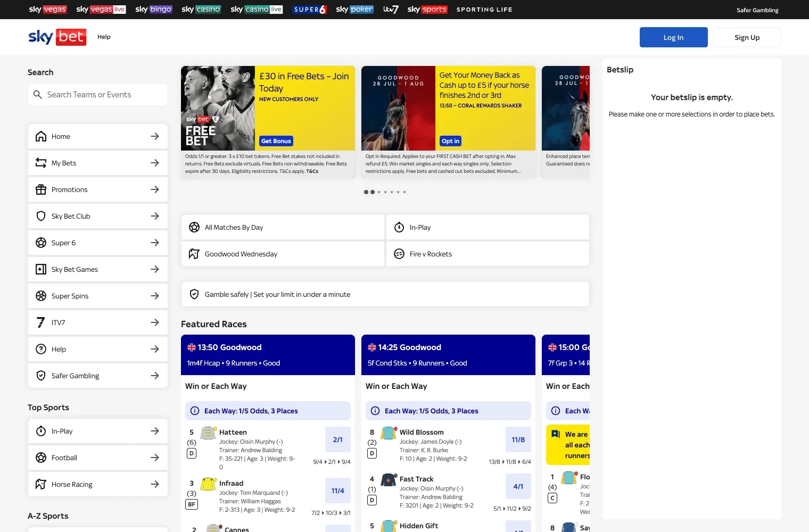
Task: Open ITV7 logo in top bar
Action: coord(391,9)
